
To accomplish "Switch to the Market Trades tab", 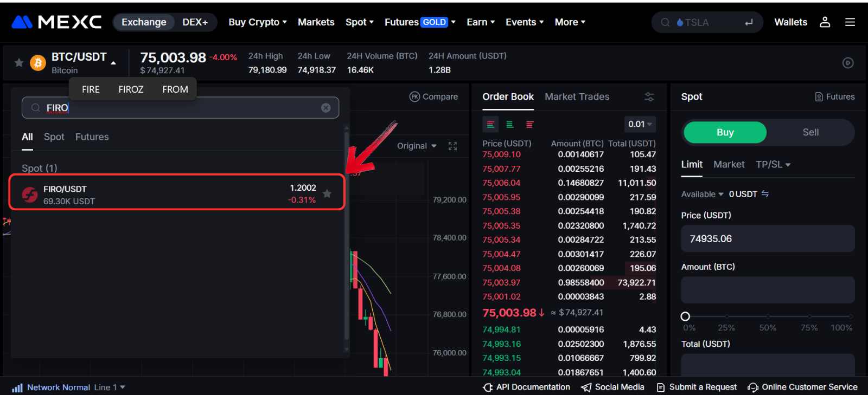I will [577, 97].
